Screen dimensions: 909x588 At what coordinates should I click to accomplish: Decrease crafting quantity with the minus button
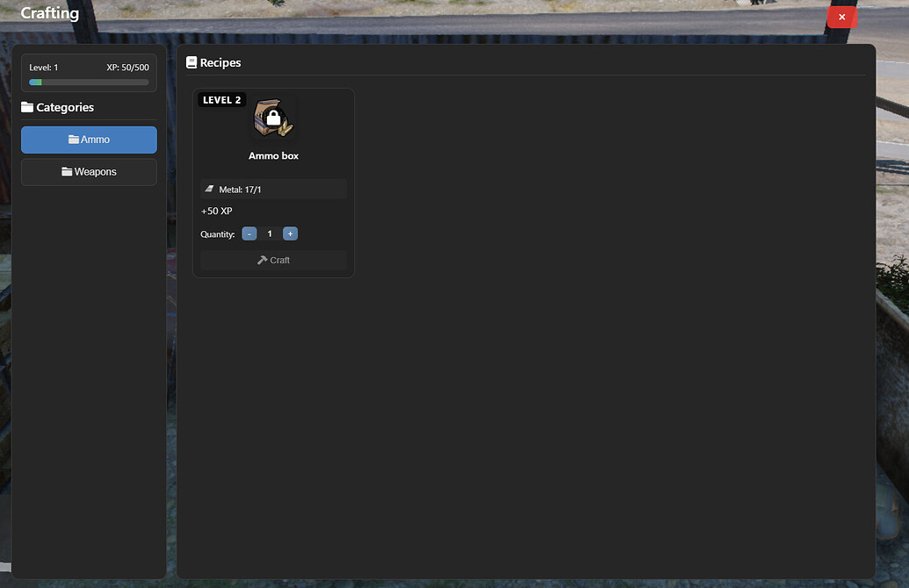(x=249, y=233)
